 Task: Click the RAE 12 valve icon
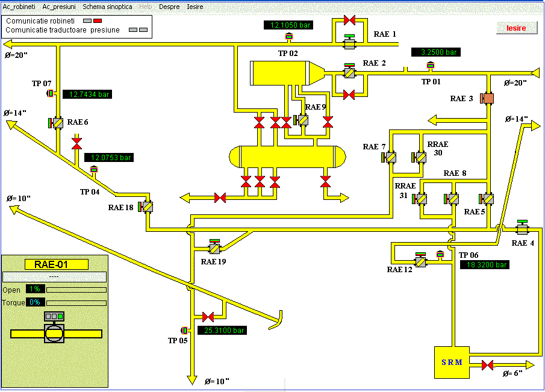pos(420,262)
